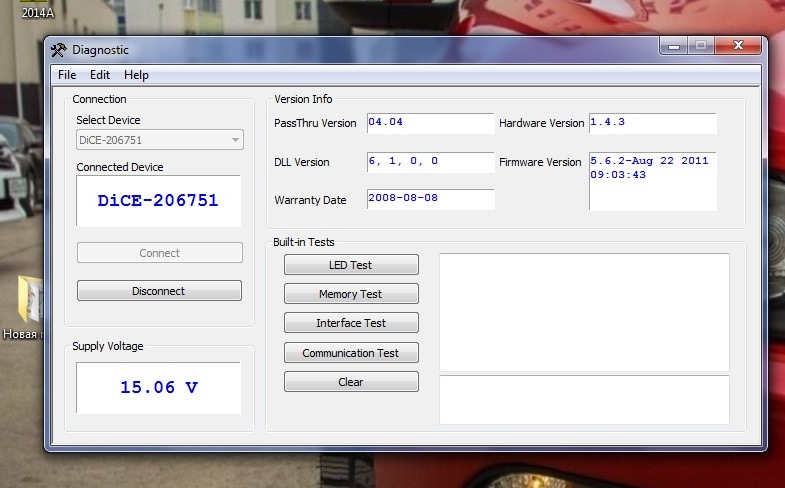The width and height of the screenshot is (785, 488).
Task: Open the File menu
Action: tap(67, 75)
